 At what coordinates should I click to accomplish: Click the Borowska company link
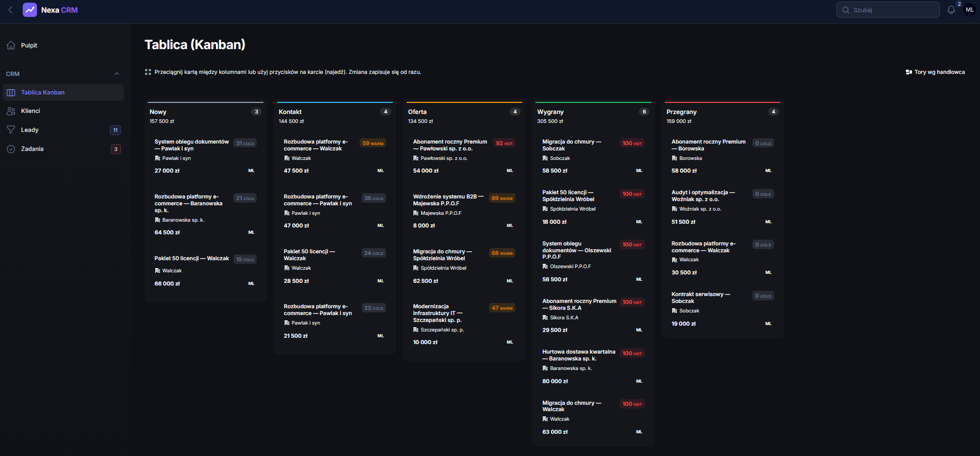tap(691, 158)
